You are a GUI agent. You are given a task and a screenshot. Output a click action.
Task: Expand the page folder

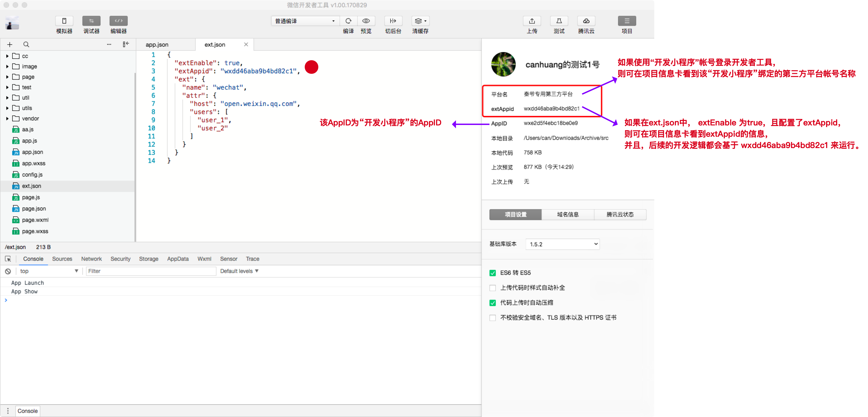tap(7, 77)
